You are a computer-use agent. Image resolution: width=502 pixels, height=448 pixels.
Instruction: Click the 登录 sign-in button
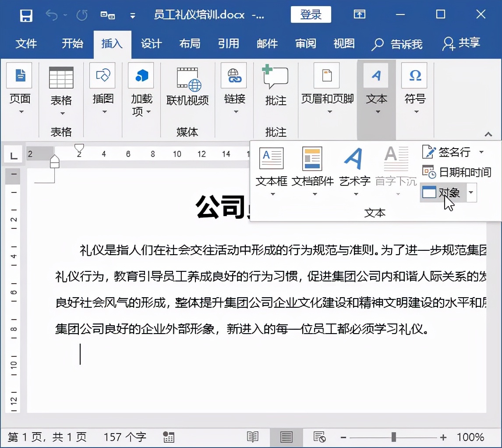coord(311,14)
